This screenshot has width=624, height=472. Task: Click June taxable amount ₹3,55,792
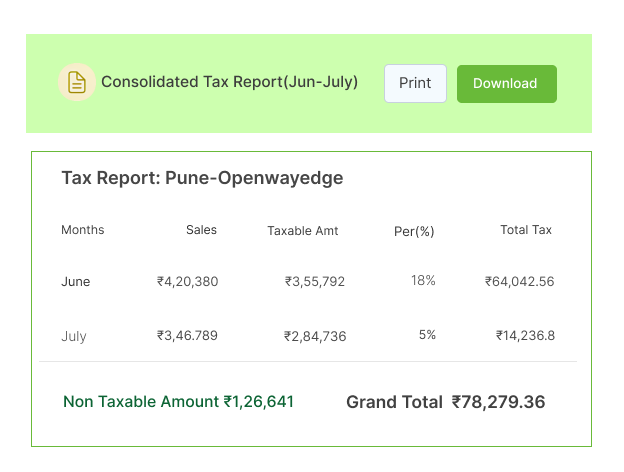(x=315, y=282)
